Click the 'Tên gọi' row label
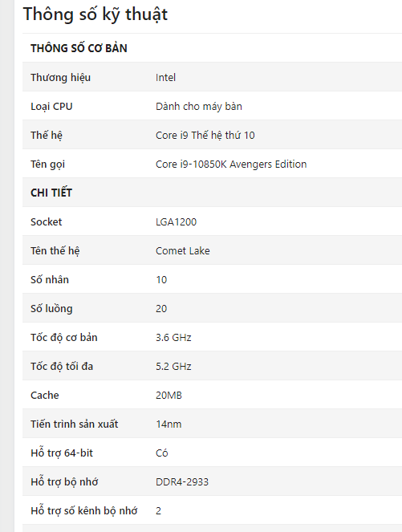The height and width of the screenshot is (532, 402). click(48, 164)
